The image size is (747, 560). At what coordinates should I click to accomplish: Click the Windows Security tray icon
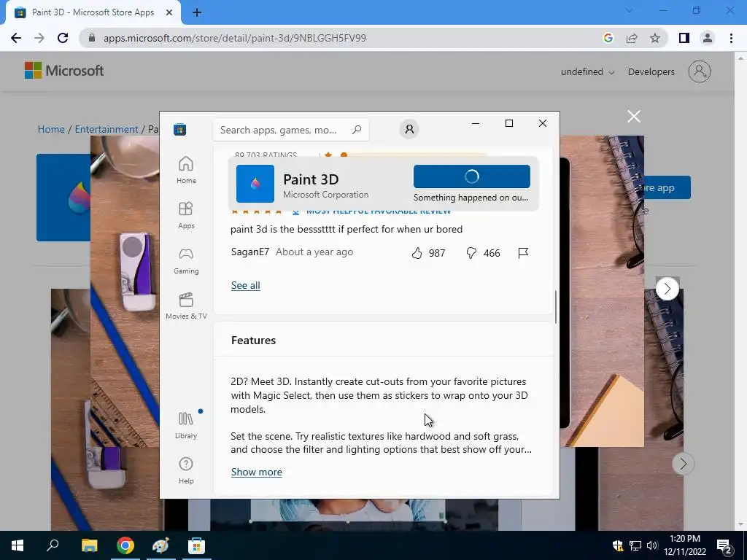(x=617, y=545)
